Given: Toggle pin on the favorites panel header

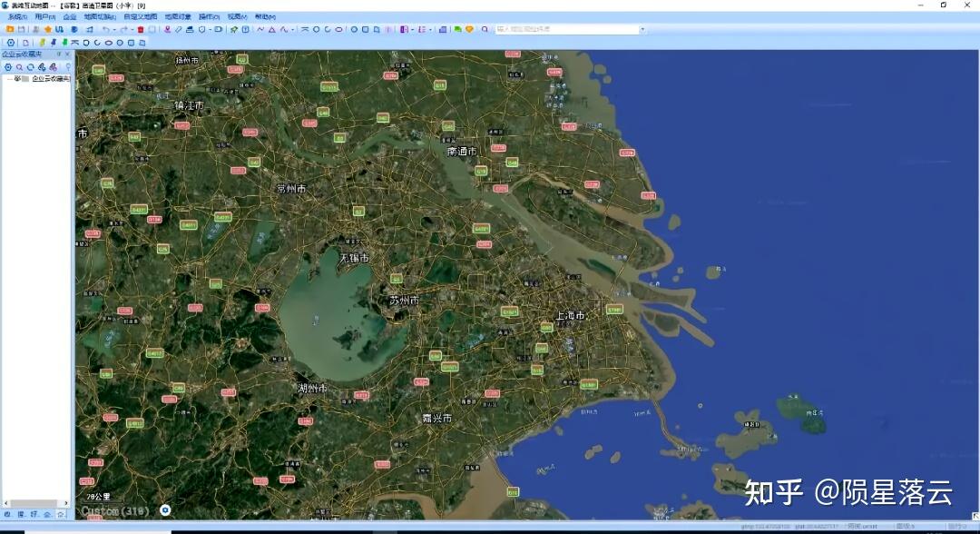Looking at the screenshot, I should [59, 54].
